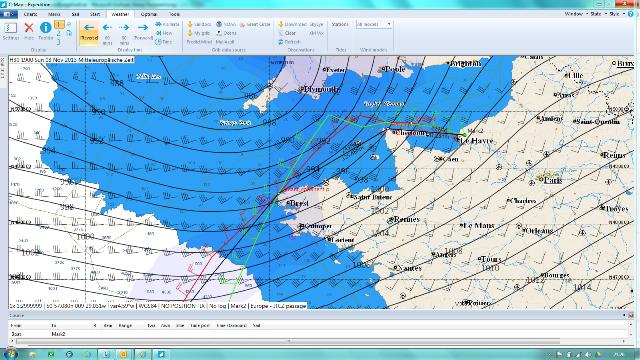This screenshot has height=360, width=640.
Task: Click Plymouth label on chart
Action: coord(322,89)
